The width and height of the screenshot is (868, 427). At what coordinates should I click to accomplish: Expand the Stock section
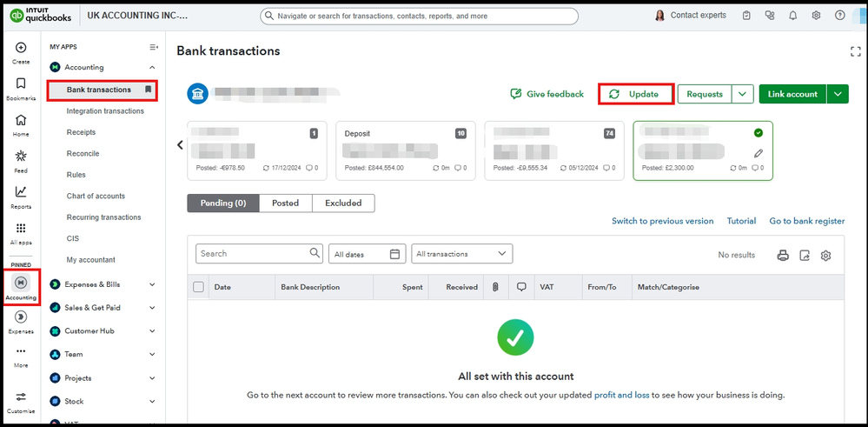pyautogui.click(x=152, y=402)
